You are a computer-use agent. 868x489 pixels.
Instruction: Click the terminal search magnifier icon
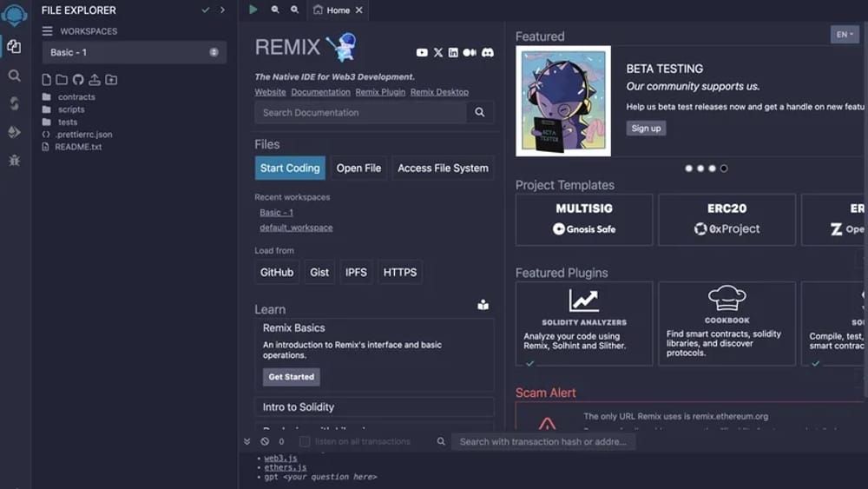(x=441, y=441)
